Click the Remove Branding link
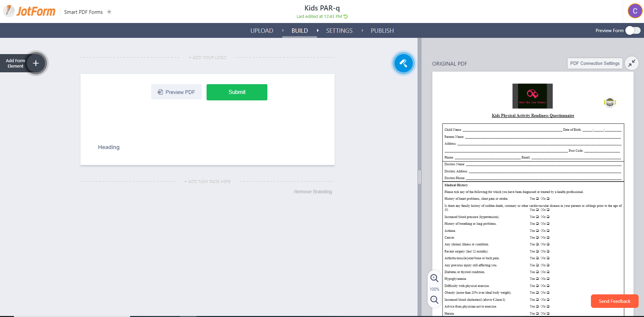Viewport: 644px width, 317px height. point(313,192)
